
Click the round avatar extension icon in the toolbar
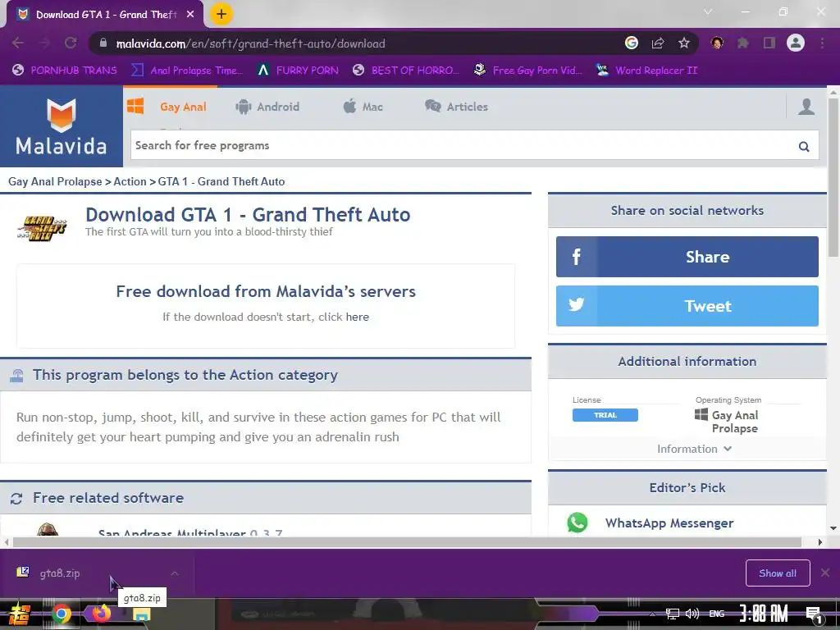point(717,43)
